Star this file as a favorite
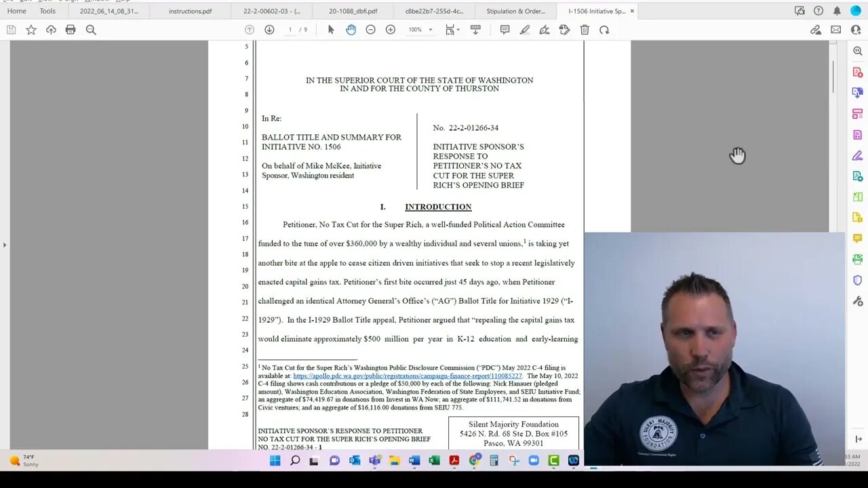Screen dimensions: 868x488 tap(31, 30)
